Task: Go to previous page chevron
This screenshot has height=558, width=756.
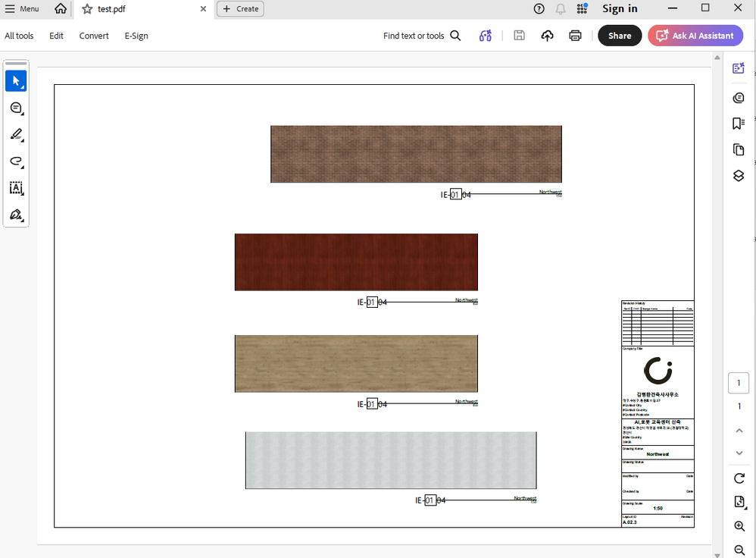Action: pyautogui.click(x=739, y=431)
